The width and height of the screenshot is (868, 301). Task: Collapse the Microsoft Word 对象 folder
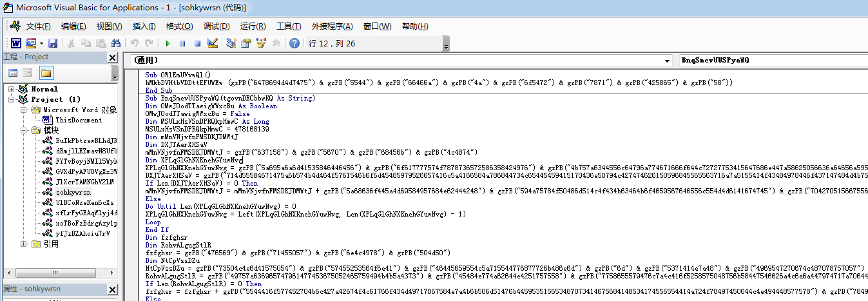pos(24,110)
